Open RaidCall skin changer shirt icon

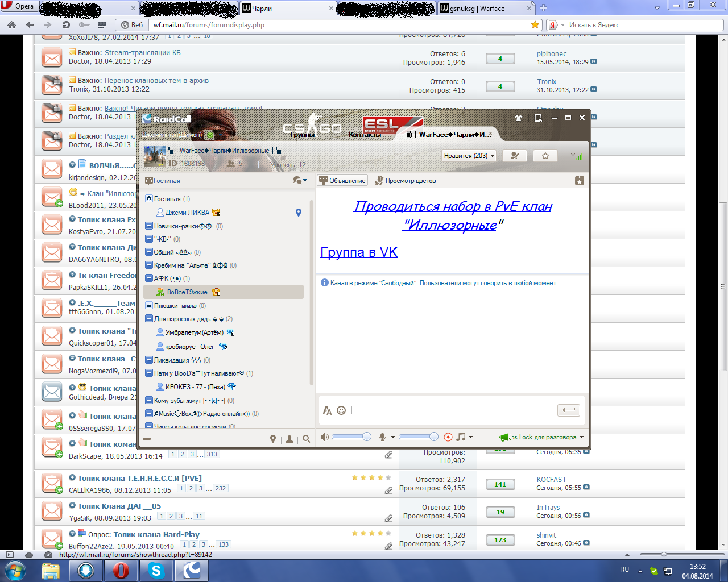[518, 118]
